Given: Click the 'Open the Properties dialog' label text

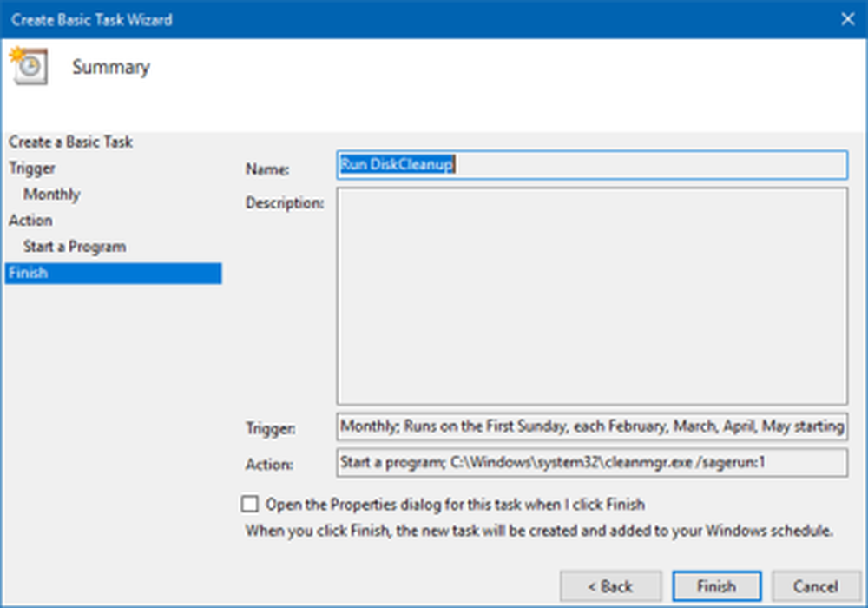Looking at the screenshot, I should pyautogui.click(x=455, y=505).
